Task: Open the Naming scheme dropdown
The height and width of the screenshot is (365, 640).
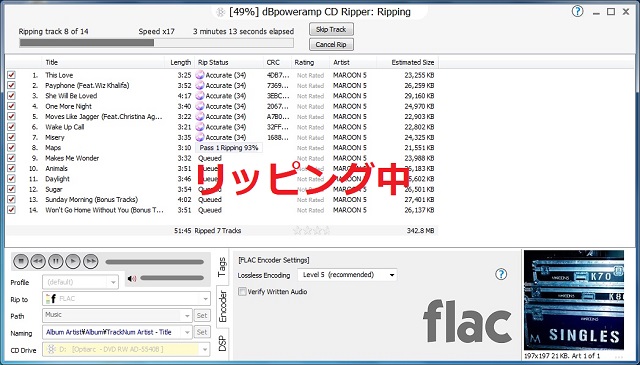Action: pyautogui.click(x=187, y=332)
